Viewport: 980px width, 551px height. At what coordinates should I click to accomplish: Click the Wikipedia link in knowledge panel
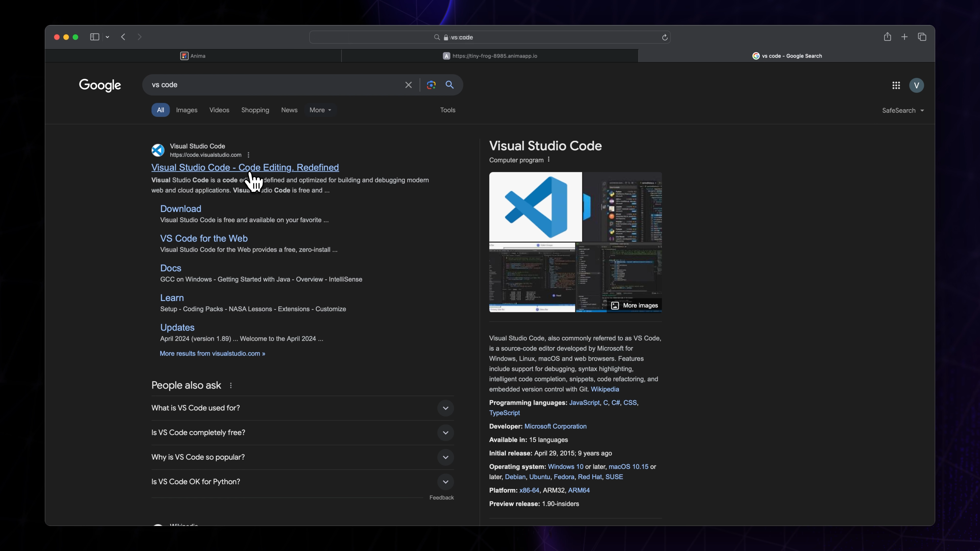pyautogui.click(x=605, y=389)
